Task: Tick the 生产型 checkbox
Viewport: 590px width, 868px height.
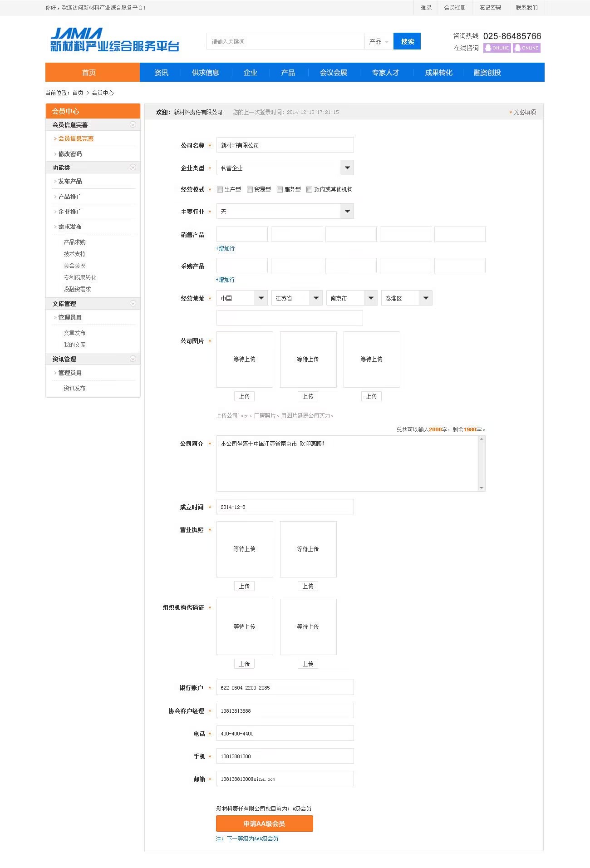Action: pyautogui.click(x=220, y=189)
